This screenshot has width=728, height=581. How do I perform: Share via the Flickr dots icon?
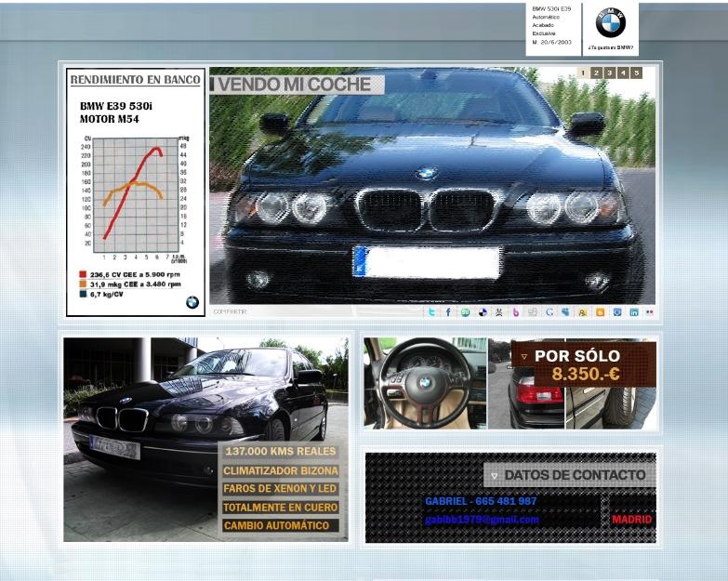650,312
